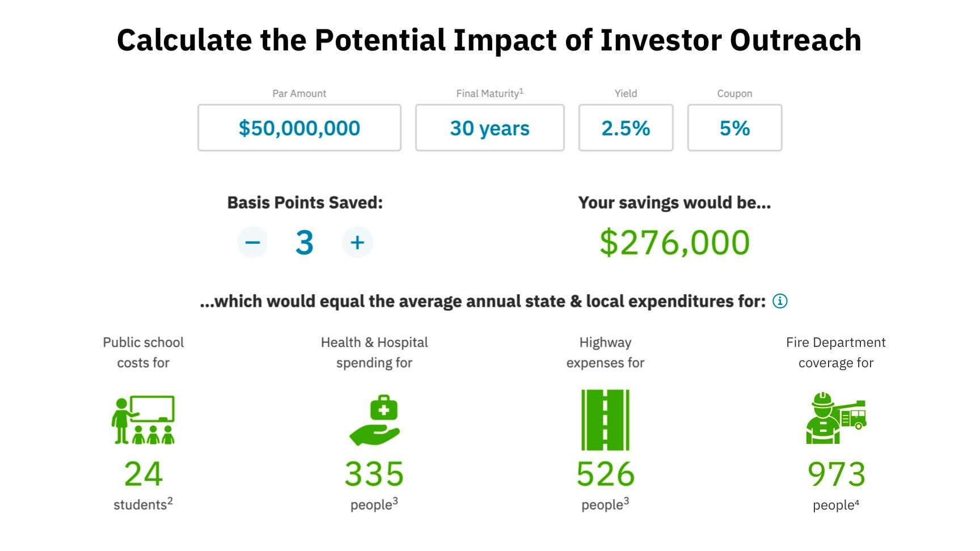
Task: Click the 24 students figure
Action: tap(143, 474)
